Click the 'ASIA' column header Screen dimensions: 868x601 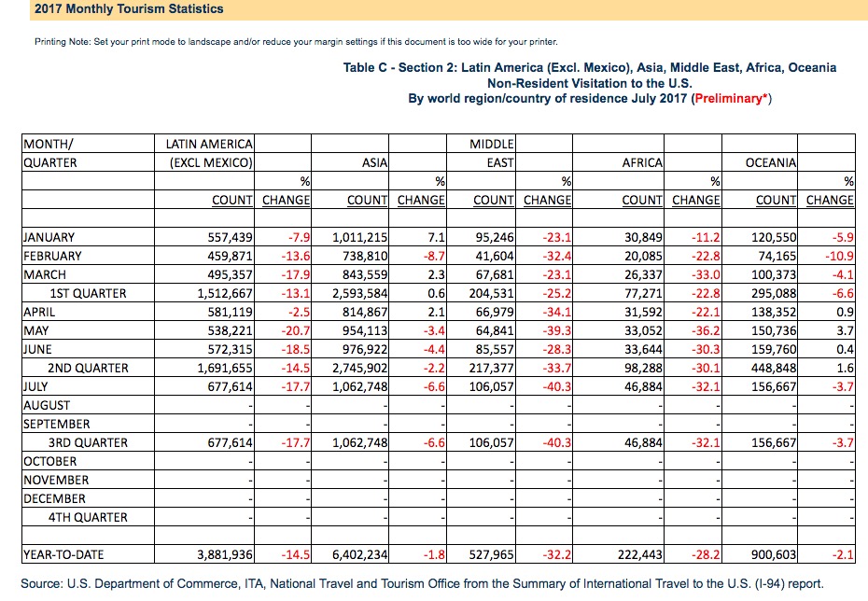pyautogui.click(x=375, y=162)
